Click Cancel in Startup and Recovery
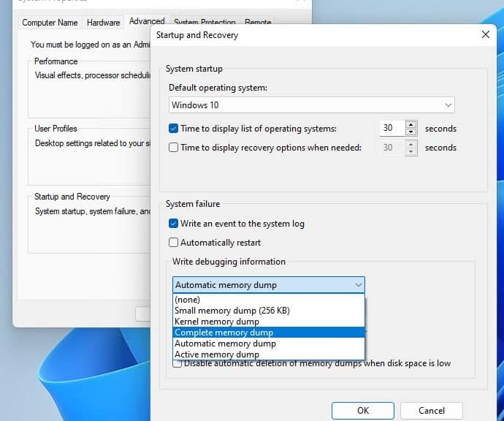The image size is (504, 421). 432,410
